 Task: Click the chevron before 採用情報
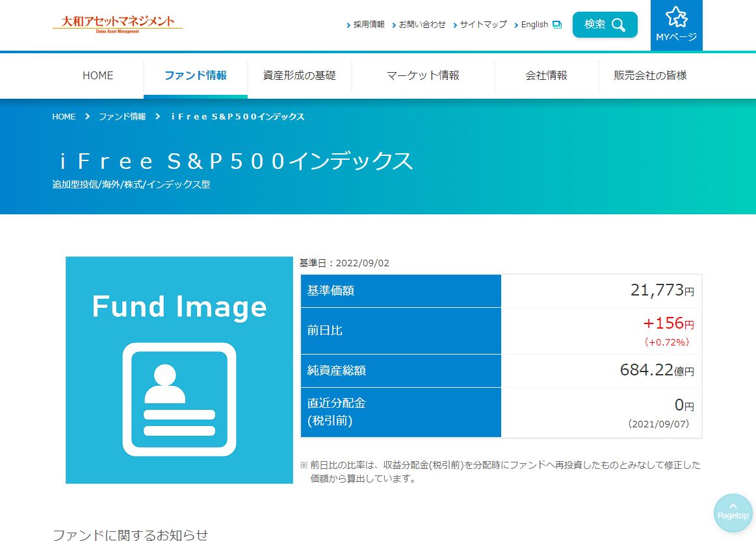[348, 25]
